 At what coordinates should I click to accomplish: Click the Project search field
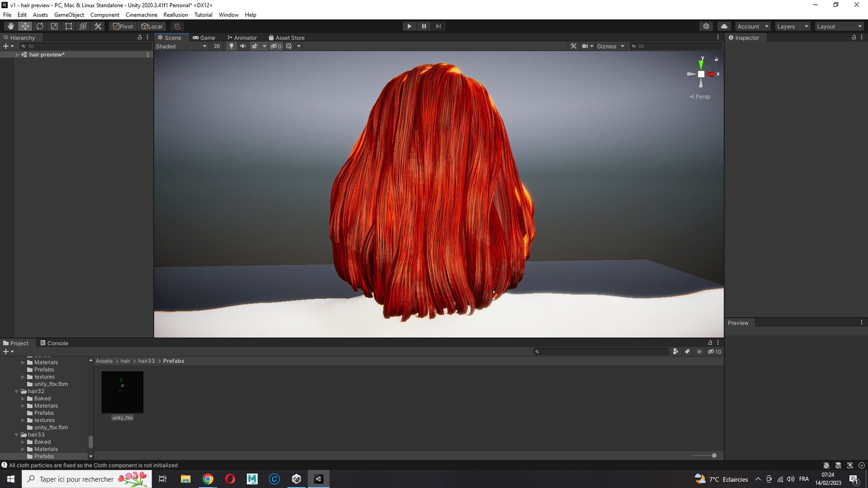[601, 352]
